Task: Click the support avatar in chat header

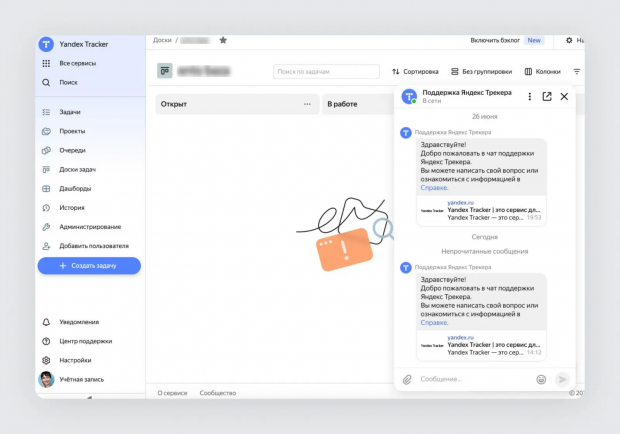Action: pyautogui.click(x=409, y=96)
